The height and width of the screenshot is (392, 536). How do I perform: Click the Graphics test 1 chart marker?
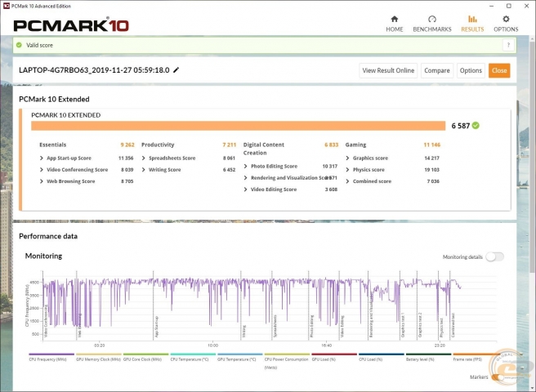pos(402,325)
